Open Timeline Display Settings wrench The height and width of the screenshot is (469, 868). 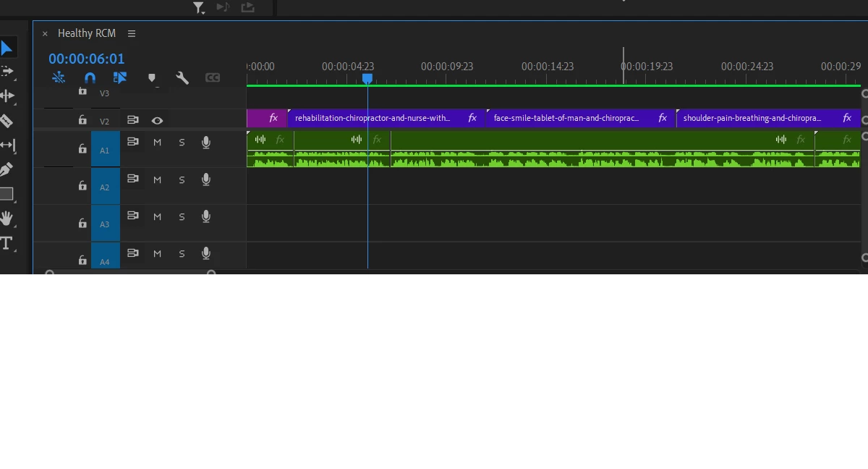(x=182, y=77)
